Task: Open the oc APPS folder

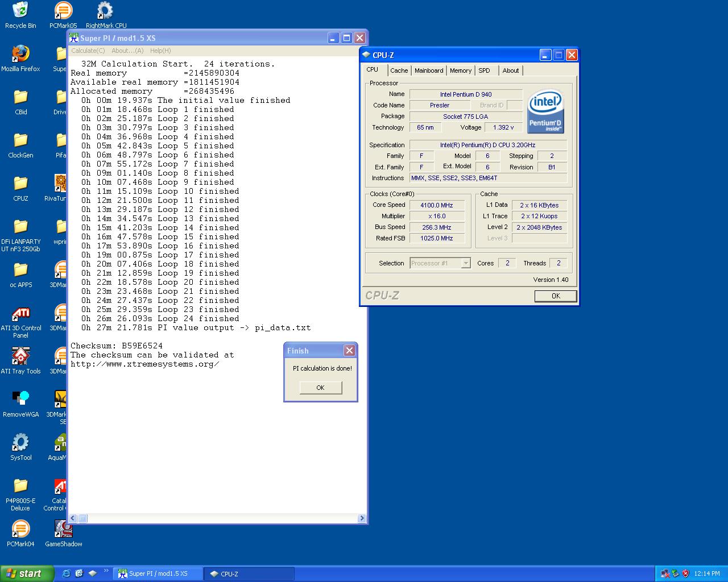Action: tap(20, 274)
